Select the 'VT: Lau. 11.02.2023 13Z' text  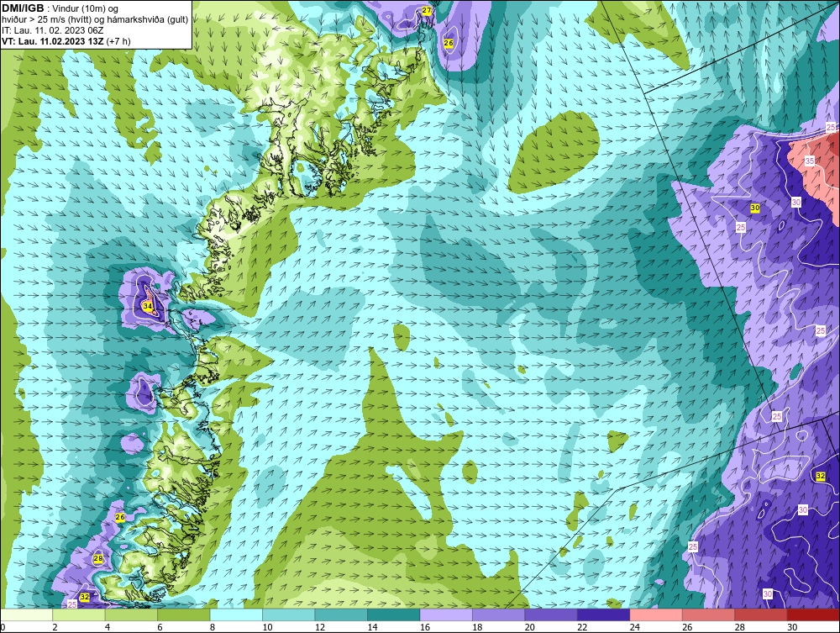(x=53, y=41)
